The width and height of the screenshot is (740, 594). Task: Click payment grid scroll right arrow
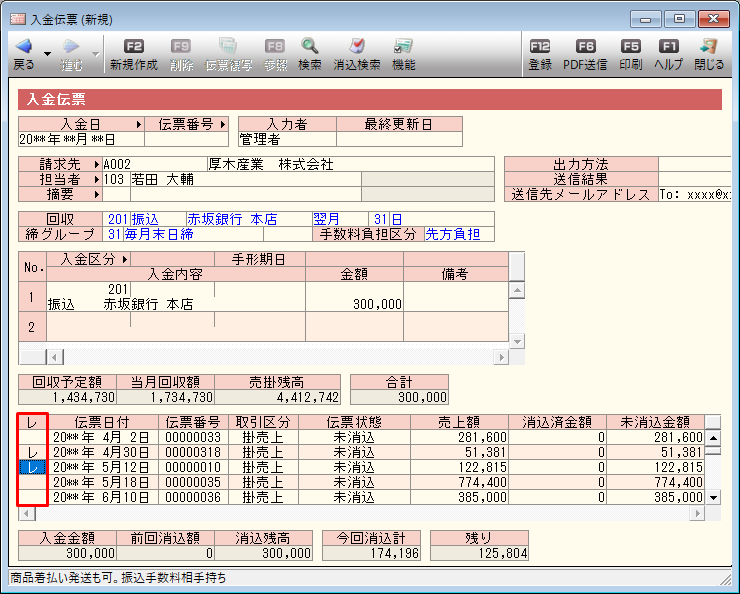[501, 357]
